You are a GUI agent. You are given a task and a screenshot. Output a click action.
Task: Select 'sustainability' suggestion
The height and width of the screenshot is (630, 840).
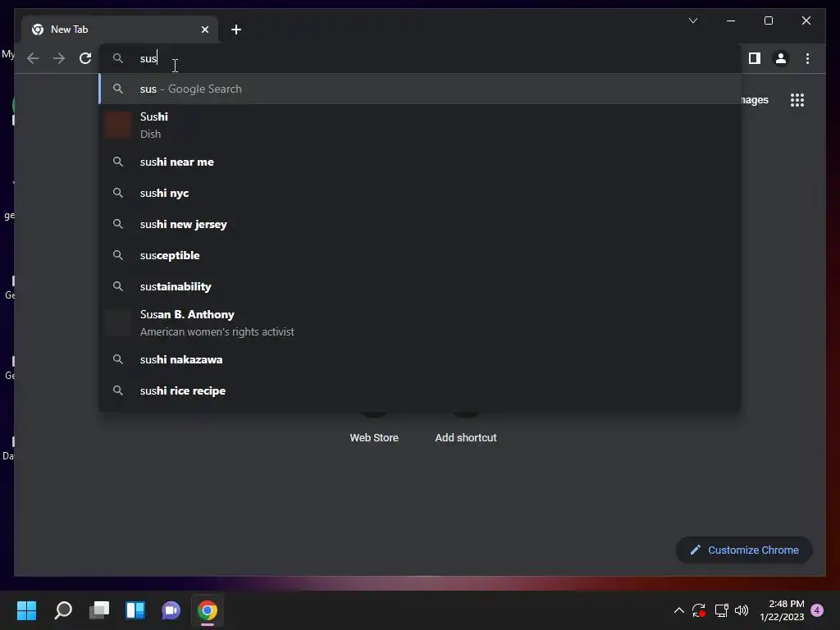pyautogui.click(x=420, y=286)
